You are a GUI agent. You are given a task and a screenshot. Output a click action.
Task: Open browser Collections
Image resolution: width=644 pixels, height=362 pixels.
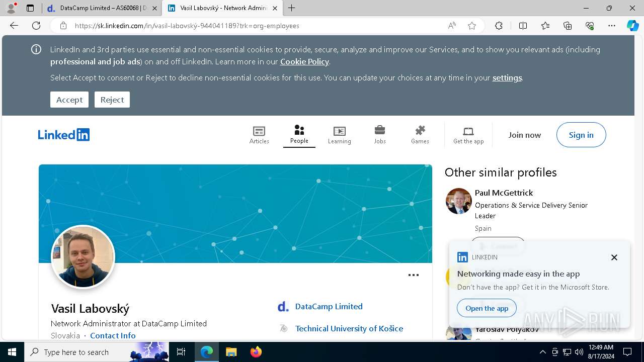568,26
